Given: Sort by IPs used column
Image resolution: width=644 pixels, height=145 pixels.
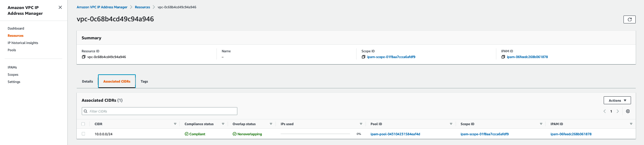Looking at the screenshot, I should coord(361,124).
